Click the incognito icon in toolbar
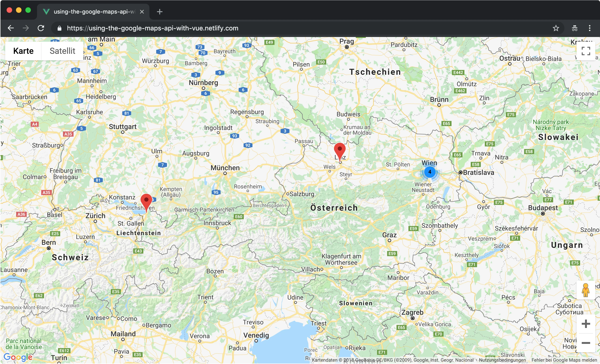Screen dimensions: 600x364 click(574, 28)
